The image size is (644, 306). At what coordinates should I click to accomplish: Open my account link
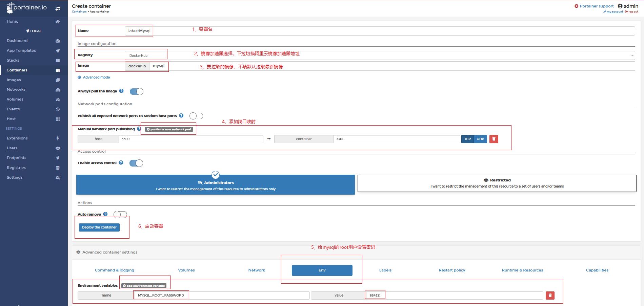[x=613, y=12]
